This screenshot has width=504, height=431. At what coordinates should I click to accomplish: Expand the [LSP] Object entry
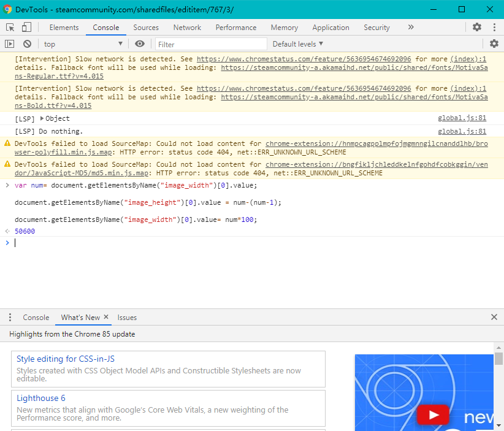[42, 118]
